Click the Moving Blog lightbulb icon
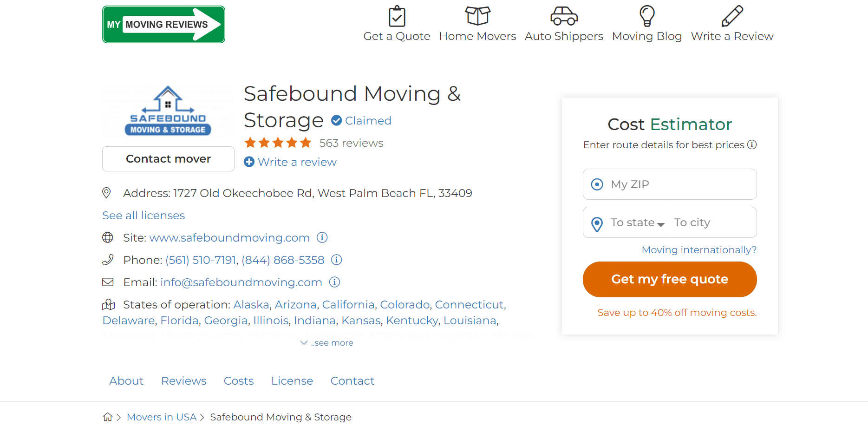The height and width of the screenshot is (426, 868). pyautogui.click(x=647, y=16)
